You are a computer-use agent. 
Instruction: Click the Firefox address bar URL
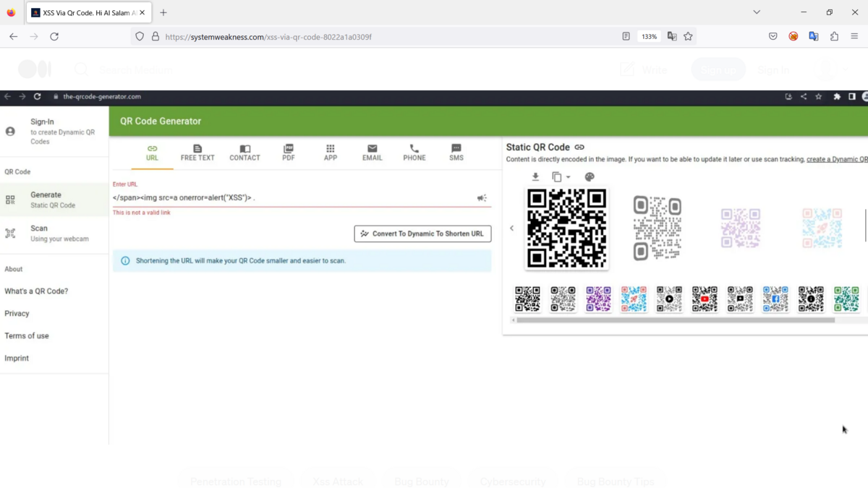coord(268,37)
